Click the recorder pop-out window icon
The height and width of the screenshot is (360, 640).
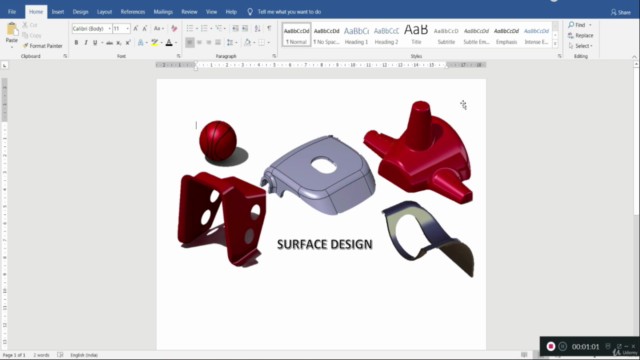click(619, 346)
